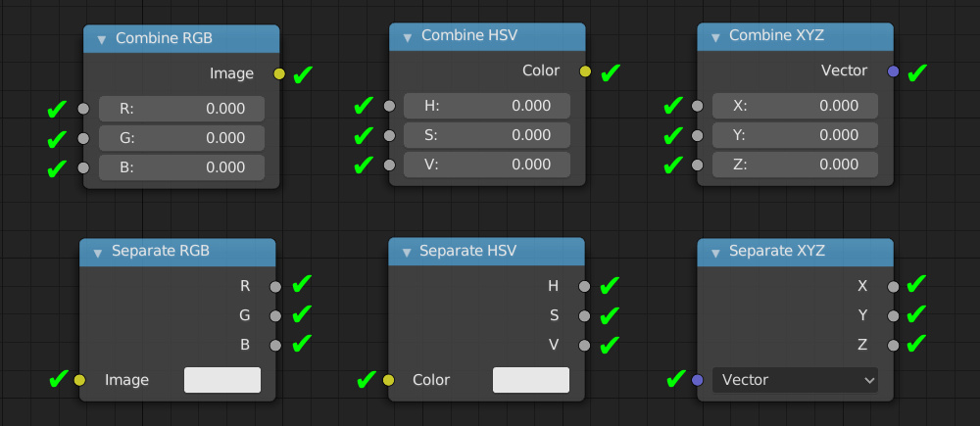Collapse the Combine XYZ node
Viewport: 980px width, 426px height.
(x=715, y=37)
